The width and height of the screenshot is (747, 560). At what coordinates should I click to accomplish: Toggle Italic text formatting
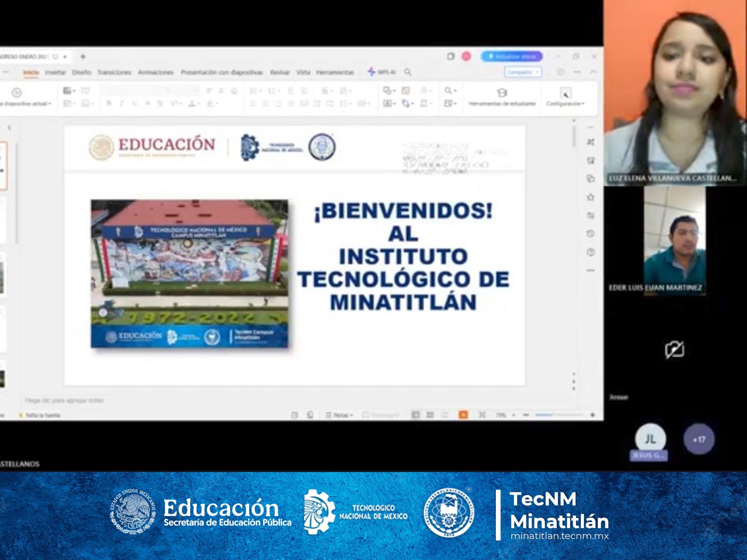pos(122,103)
